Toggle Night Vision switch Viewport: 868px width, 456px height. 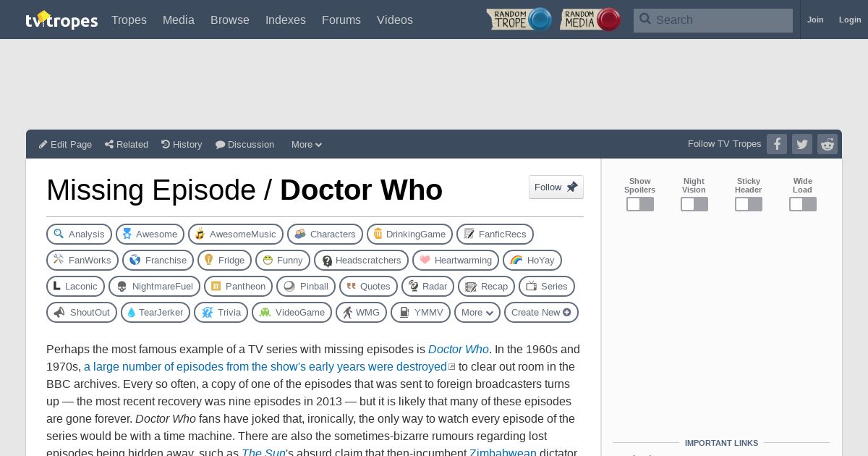[x=694, y=204]
